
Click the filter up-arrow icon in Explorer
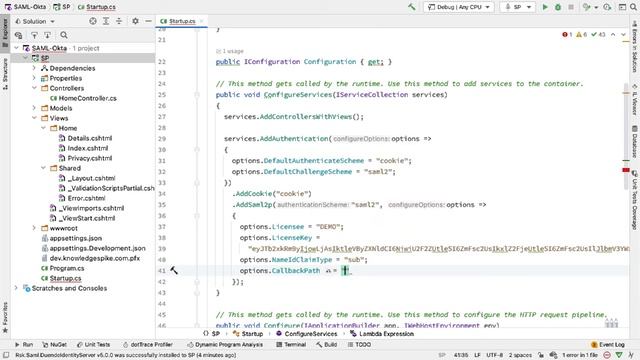(x=34, y=35)
